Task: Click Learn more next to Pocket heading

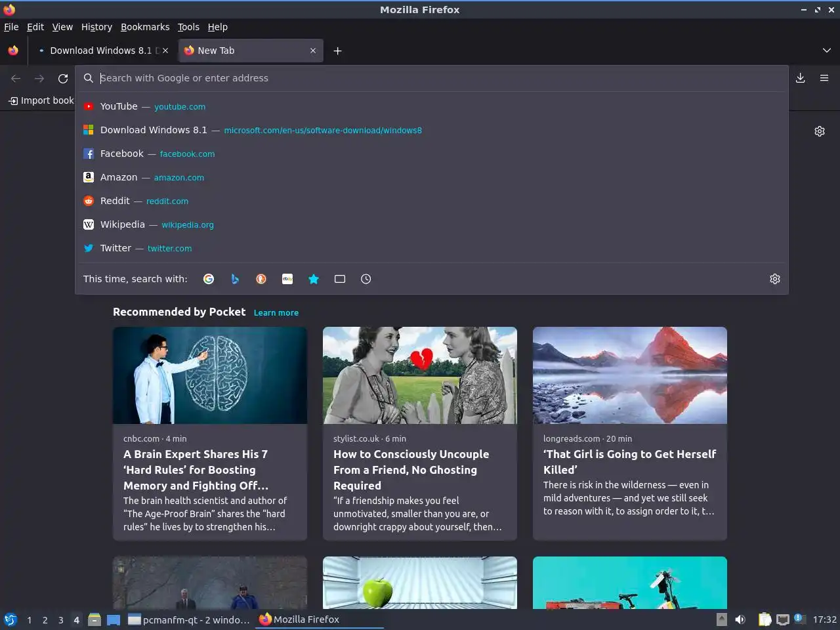Action: point(276,313)
